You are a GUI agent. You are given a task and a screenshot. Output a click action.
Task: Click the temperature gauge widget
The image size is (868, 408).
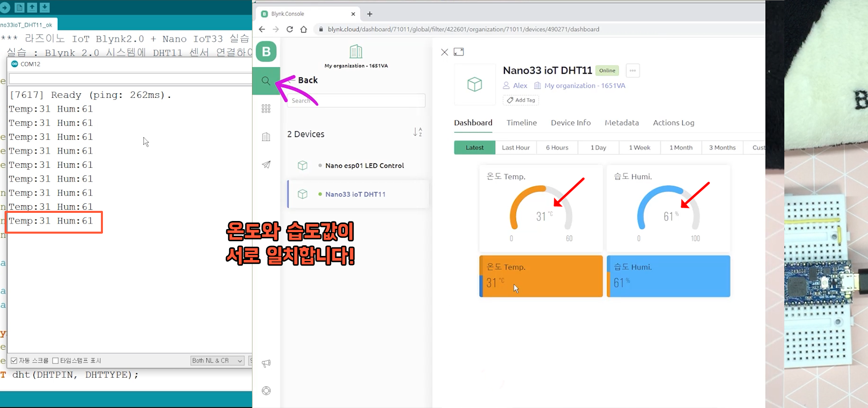(541, 208)
